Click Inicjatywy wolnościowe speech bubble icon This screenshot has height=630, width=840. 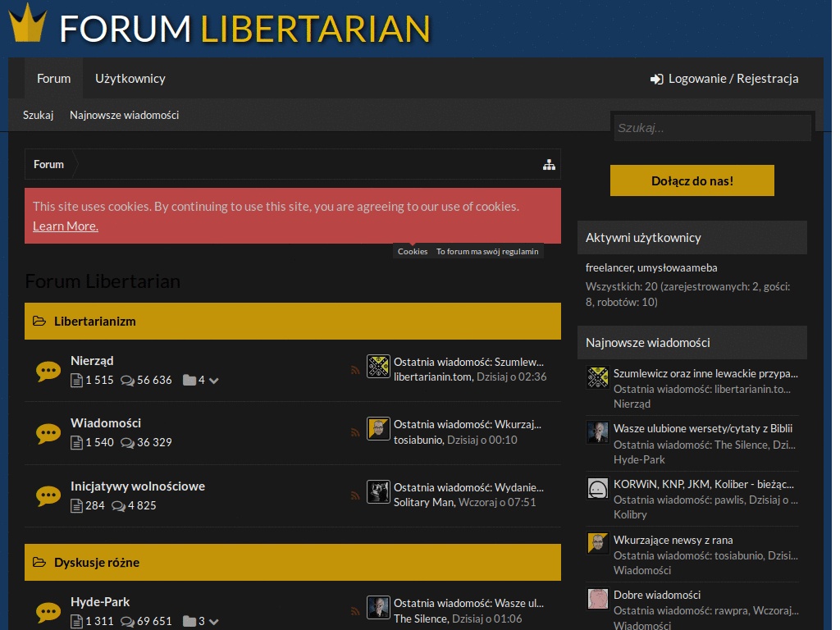[x=48, y=496]
